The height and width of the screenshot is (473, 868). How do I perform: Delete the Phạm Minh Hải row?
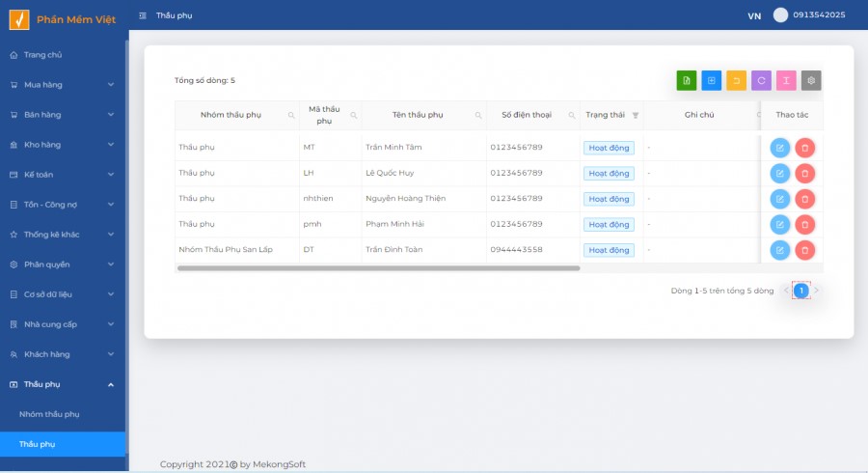pos(805,224)
